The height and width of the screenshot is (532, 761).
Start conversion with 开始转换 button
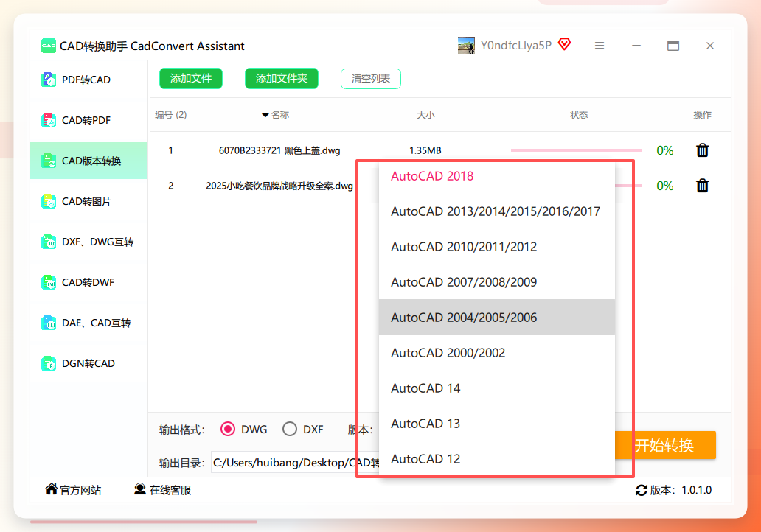[665, 445]
